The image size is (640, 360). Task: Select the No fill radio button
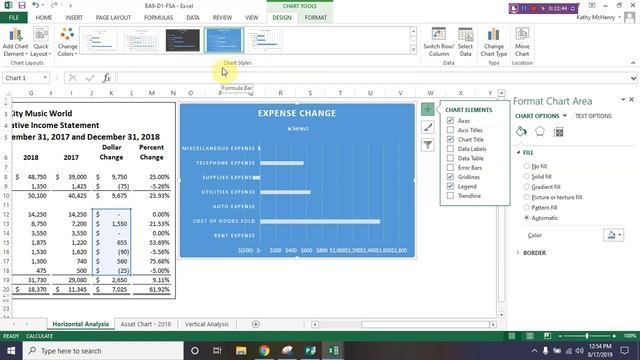527,166
